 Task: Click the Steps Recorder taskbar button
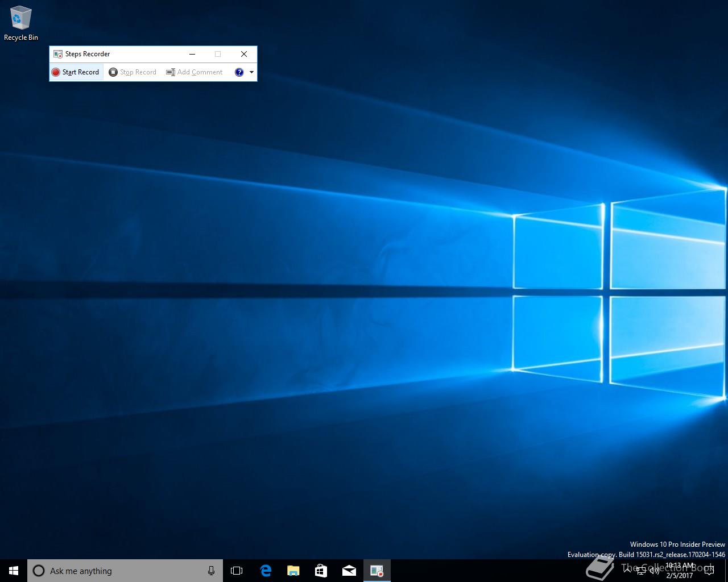tap(377, 571)
